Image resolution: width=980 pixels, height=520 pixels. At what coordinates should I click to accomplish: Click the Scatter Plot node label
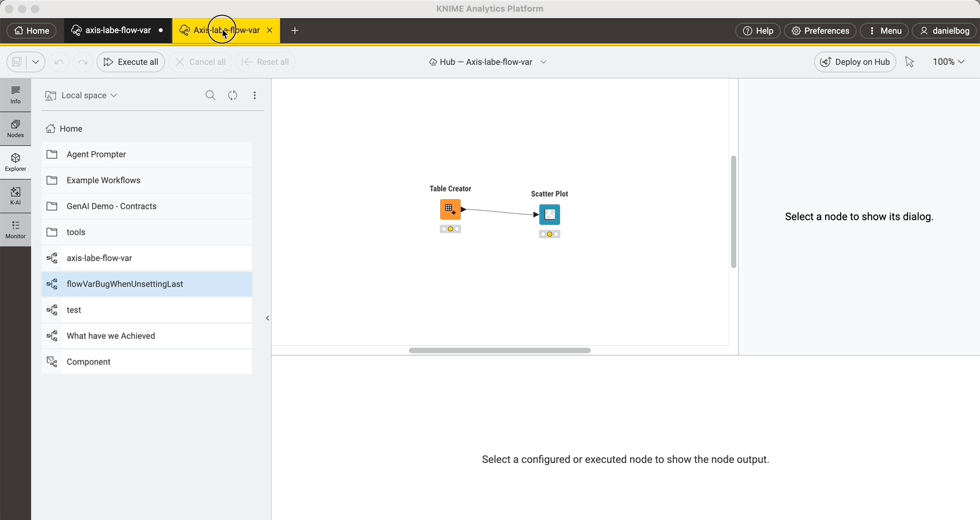coord(550,194)
